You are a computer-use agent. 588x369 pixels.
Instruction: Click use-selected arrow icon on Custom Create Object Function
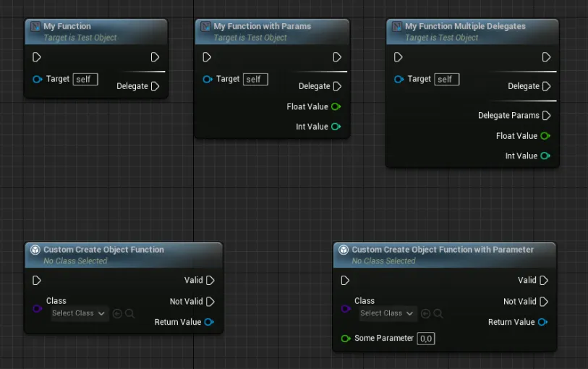(x=117, y=313)
